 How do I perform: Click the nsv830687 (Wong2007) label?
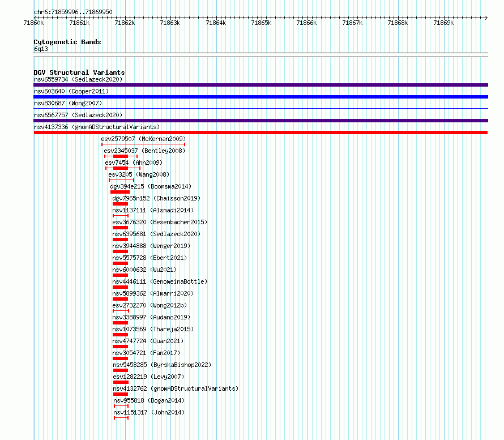[x=68, y=103]
